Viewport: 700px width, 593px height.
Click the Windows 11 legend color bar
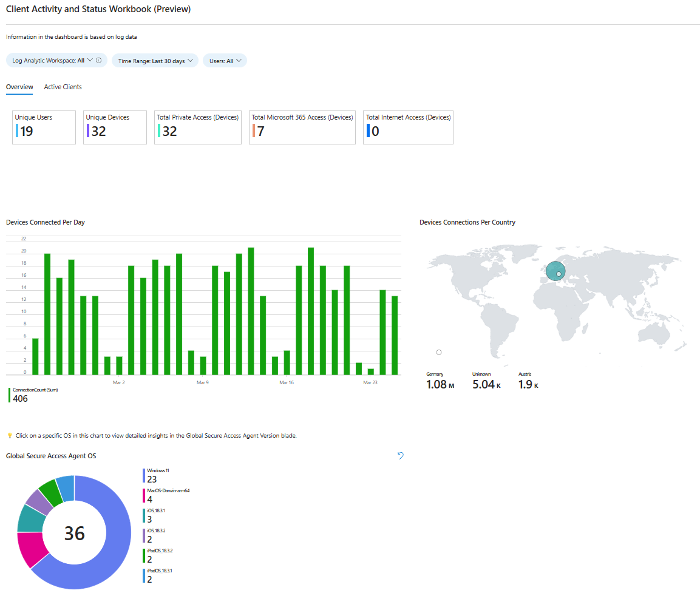(144, 474)
